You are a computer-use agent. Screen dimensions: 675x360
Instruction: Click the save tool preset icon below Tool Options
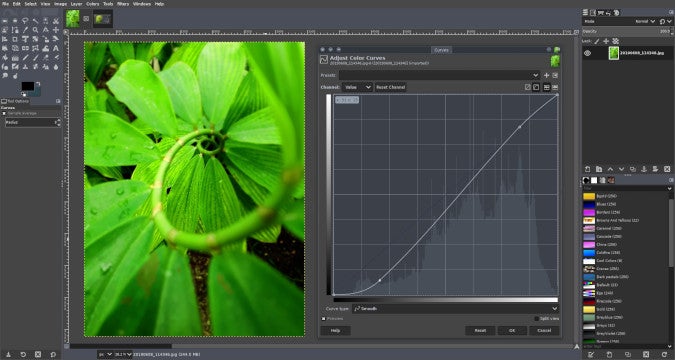coord(8,354)
